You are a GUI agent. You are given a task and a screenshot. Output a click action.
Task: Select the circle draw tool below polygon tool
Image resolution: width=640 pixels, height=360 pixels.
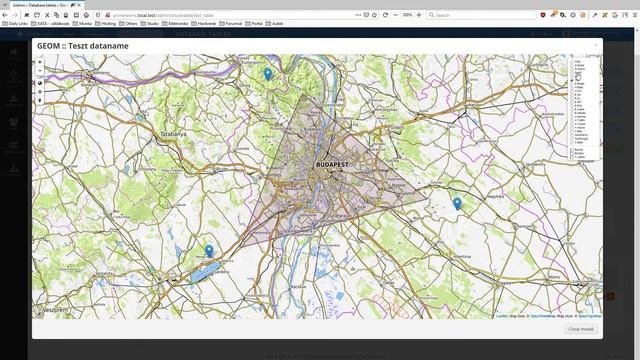[40, 91]
